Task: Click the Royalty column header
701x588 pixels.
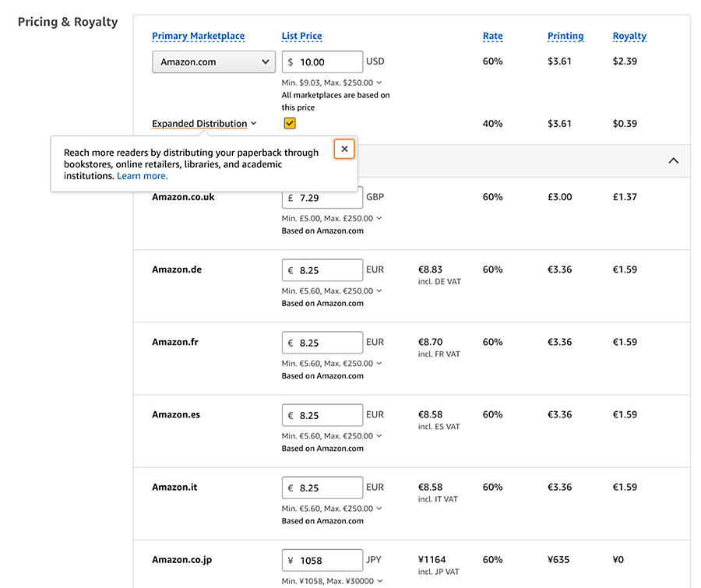Action: point(629,36)
